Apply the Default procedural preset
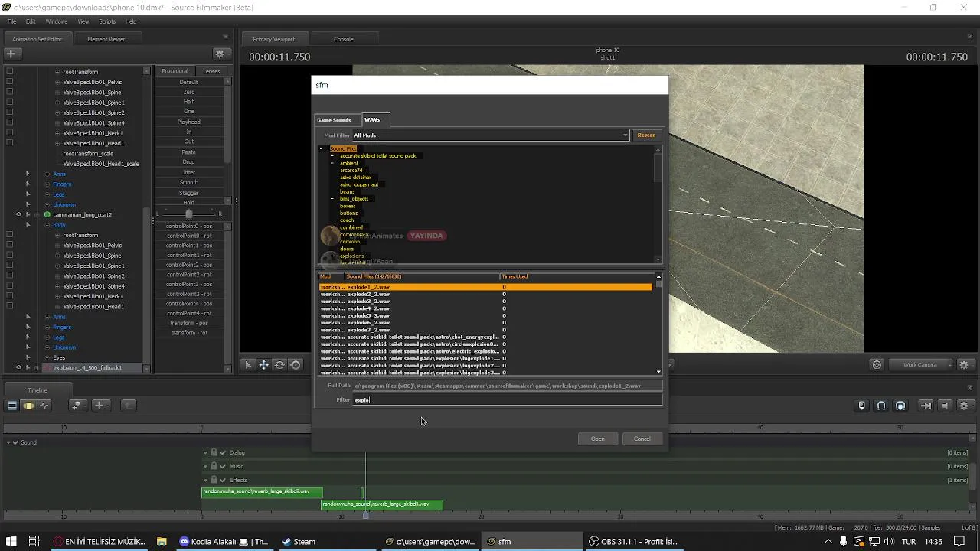Viewport: 980px width, 551px height. (189, 82)
